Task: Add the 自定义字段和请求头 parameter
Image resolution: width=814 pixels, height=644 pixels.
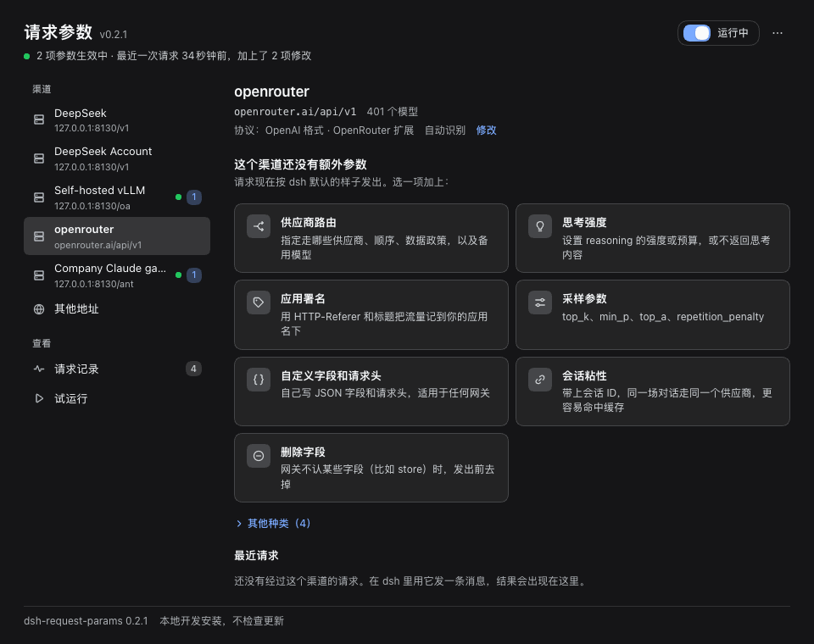Action: (371, 391)
